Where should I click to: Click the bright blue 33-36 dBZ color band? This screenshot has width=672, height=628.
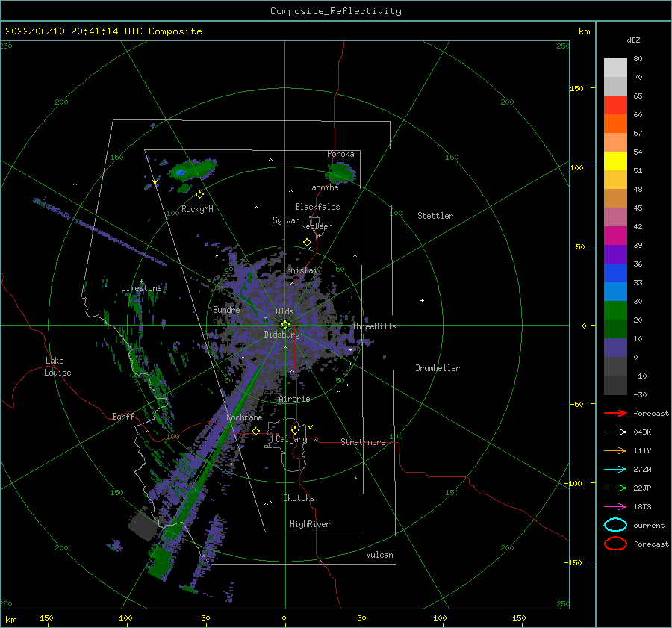pos(615,273)
